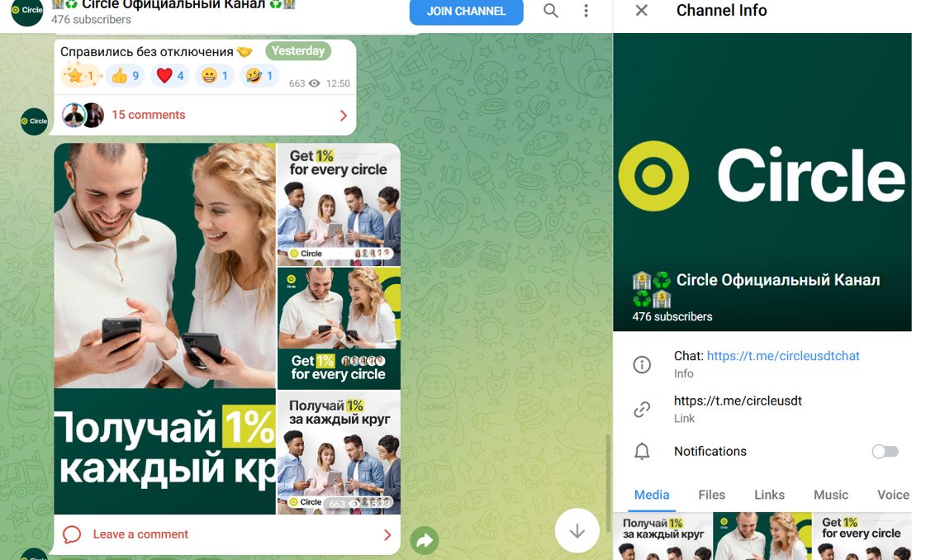Open the middle media thumbnail with couple
940x560 pixels.
pos(762,536)
